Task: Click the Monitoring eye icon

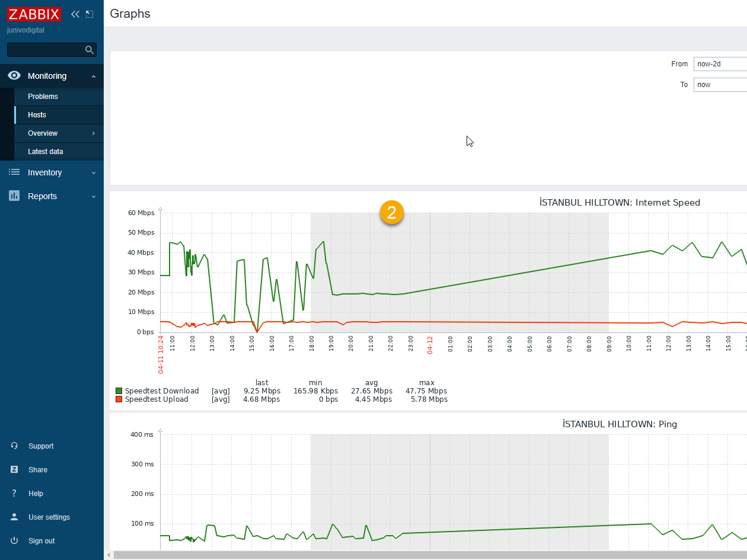Action: click(14, 76)
